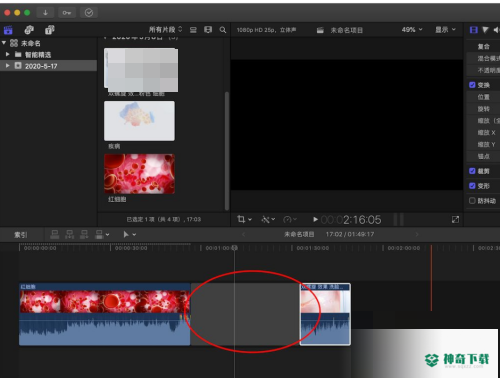500x378 pixels.
Task: Click the insert clip button
Action: [69, 234]
